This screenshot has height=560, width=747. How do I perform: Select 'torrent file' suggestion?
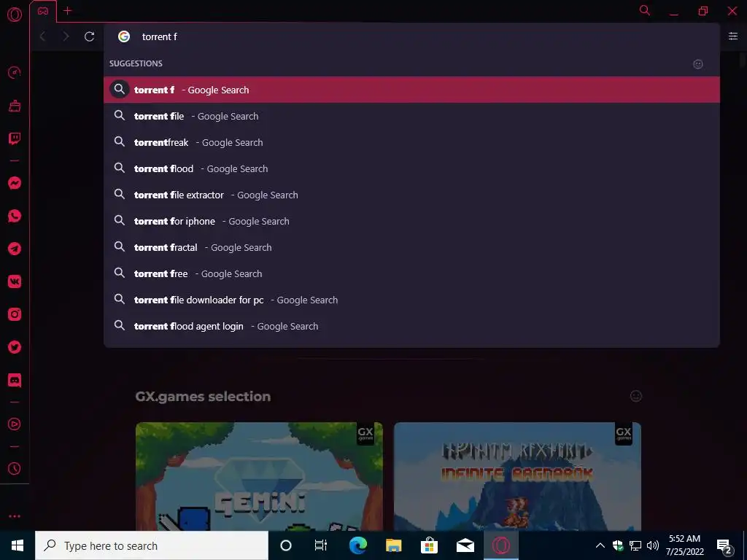tap(411, 116)
